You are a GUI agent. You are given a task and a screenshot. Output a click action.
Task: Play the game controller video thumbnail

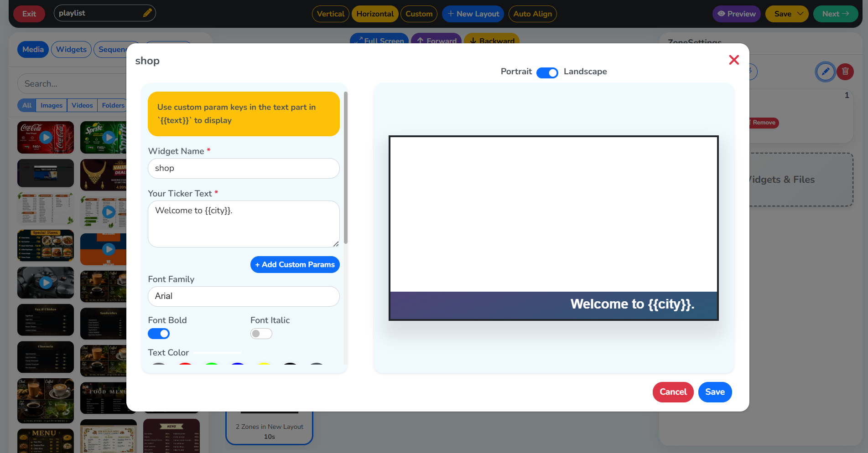pyautogui.click(x=46, y=283)
